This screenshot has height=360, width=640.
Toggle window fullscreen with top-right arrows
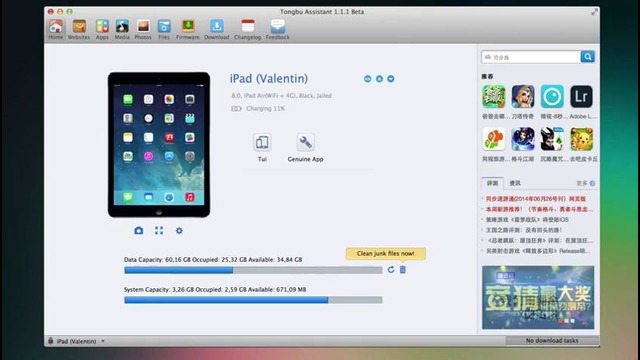[x=595, y=12]
